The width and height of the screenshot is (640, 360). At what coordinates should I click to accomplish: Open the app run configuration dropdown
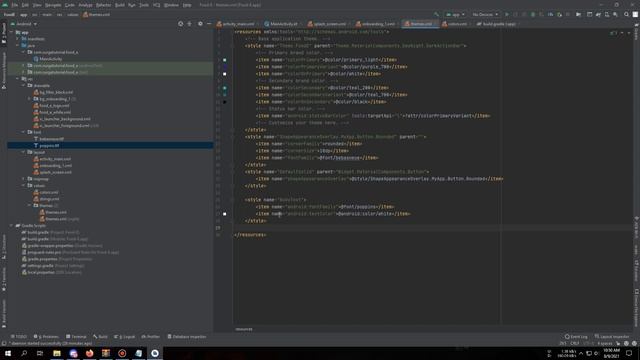(455, 14)
